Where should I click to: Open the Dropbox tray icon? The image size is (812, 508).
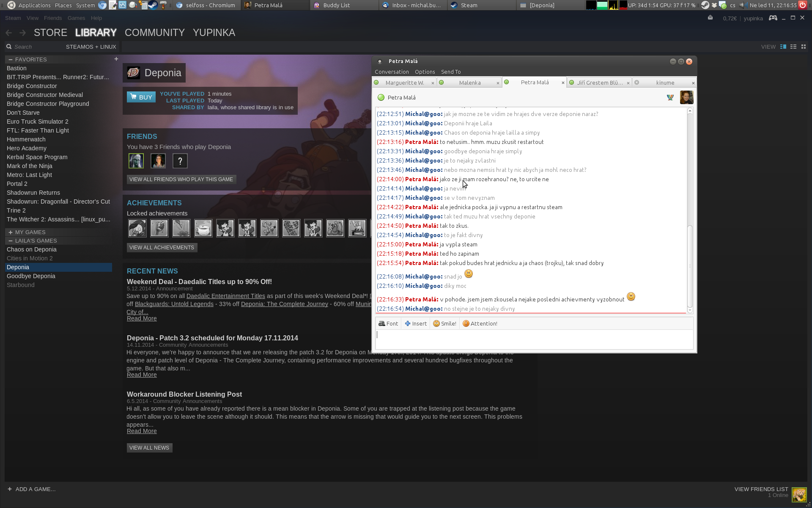click(x=714, y=5)
